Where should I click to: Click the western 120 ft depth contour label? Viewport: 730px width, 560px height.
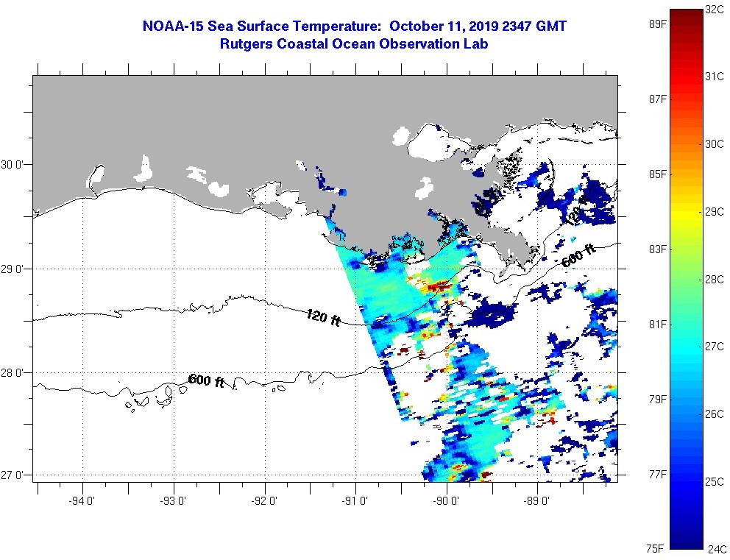(x=323, y=317)
